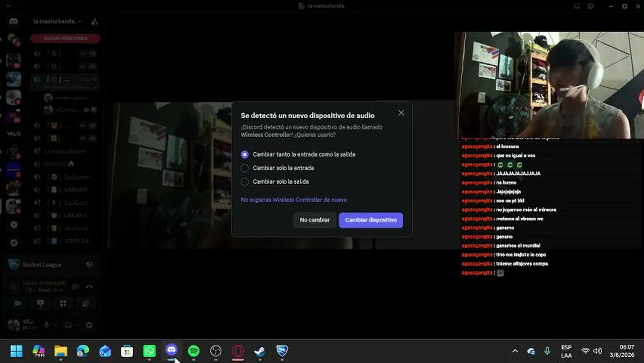Disconnect from the voice call

[x=89, y=286]
